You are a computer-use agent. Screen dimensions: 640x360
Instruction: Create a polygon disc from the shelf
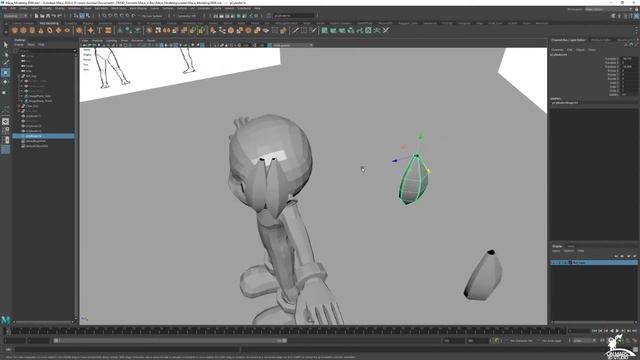tap(67, 30)
